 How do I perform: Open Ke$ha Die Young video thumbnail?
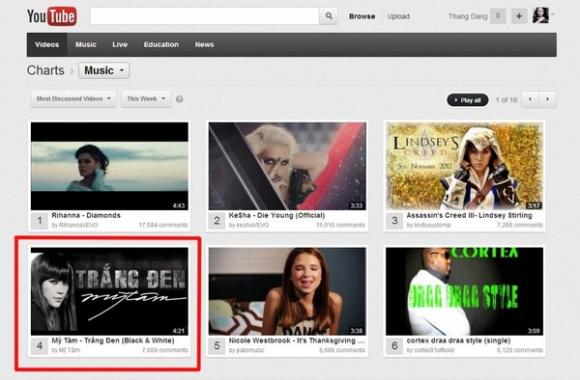[x=287, y=166]
